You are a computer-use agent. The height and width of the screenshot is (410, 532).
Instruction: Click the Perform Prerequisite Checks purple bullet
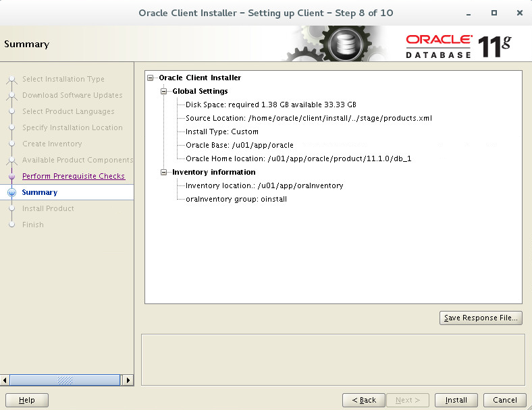coord(12,176)
